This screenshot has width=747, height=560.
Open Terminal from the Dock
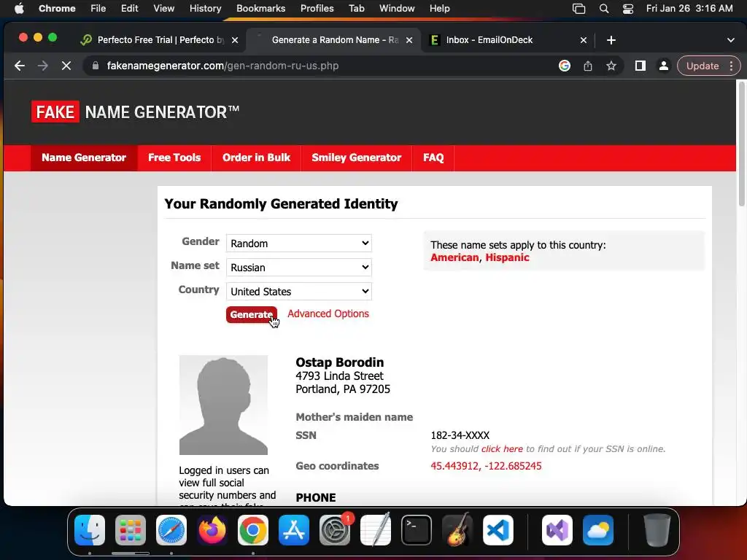tap(417, 530)
